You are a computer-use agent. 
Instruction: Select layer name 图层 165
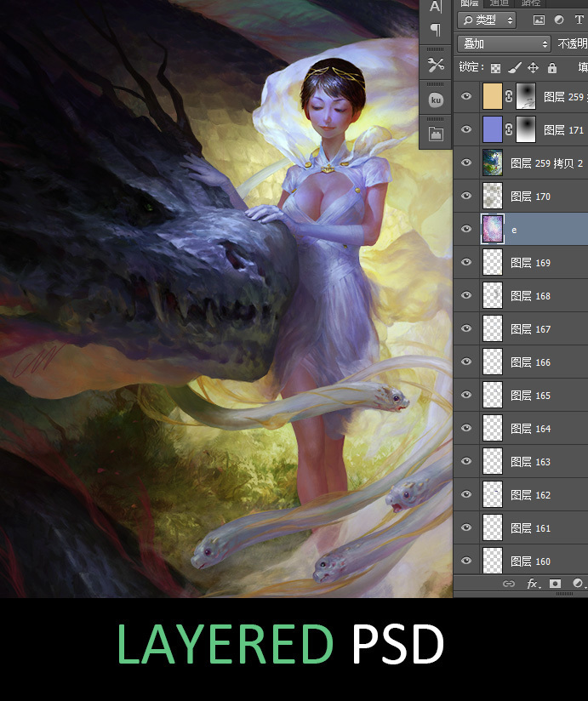point(530,396)
